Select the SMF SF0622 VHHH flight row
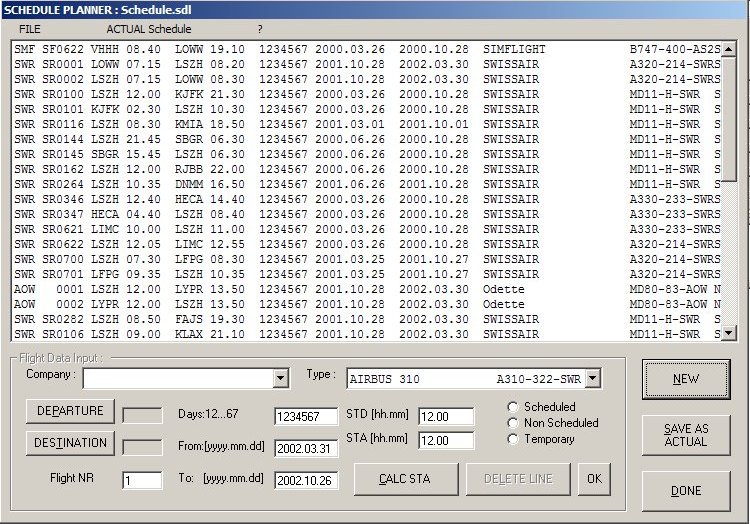Image resolution: width=750 pixels, height=524 pixels. (367, 49)
